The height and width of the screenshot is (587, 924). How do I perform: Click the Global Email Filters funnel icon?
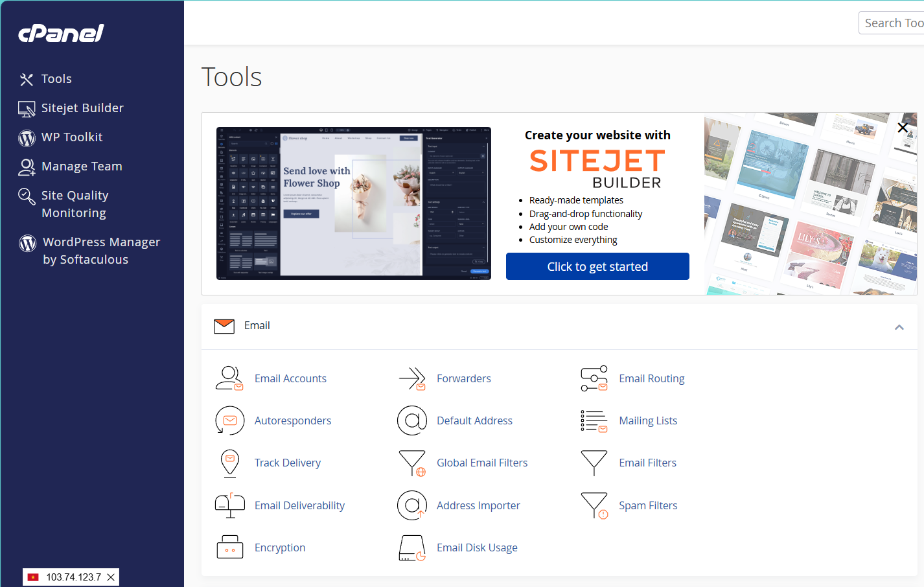pyautogui.click(x=412, y=463)
